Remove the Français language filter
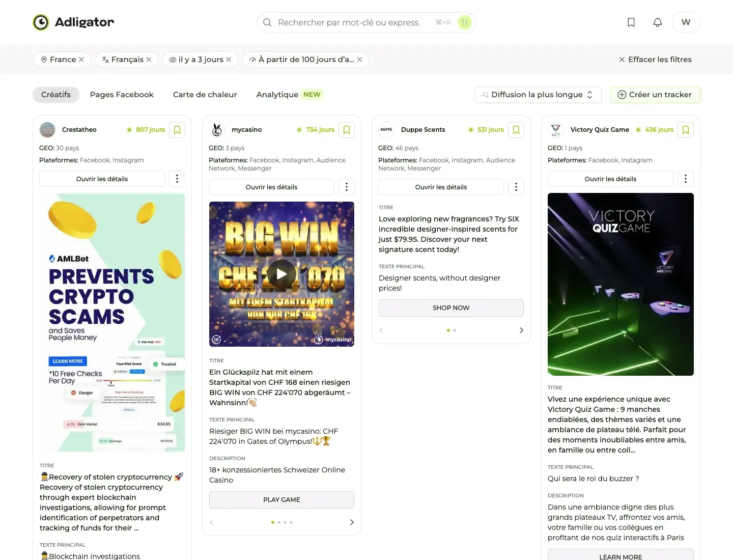This screenshot has height=560, width=733. pos(149,60)
